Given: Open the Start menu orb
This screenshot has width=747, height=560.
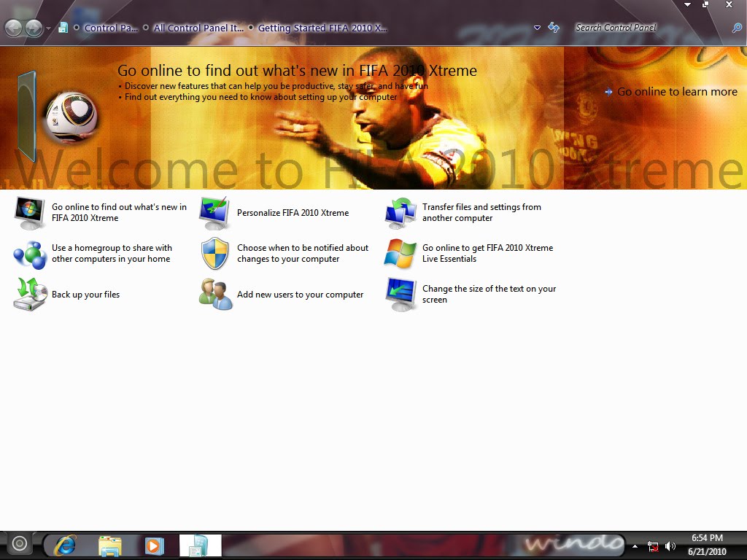Looking at the screenshot, I should click(x=20, y=543).
